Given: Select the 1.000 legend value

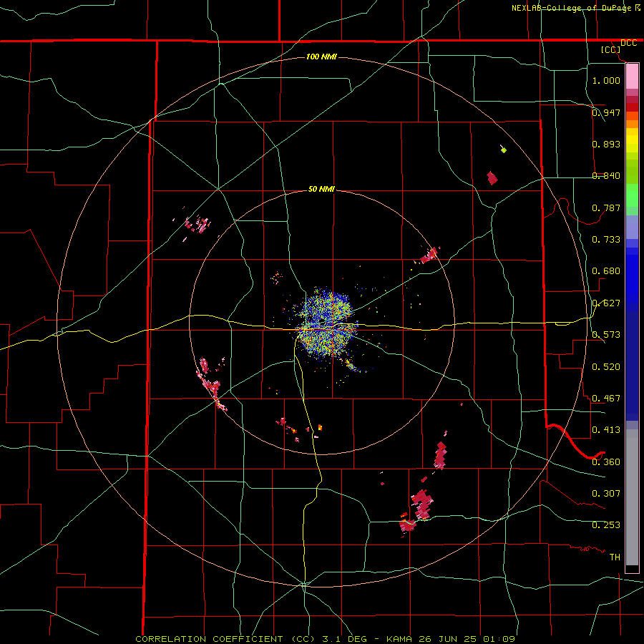Looking at the screenshot, I should tap(606, 80).
